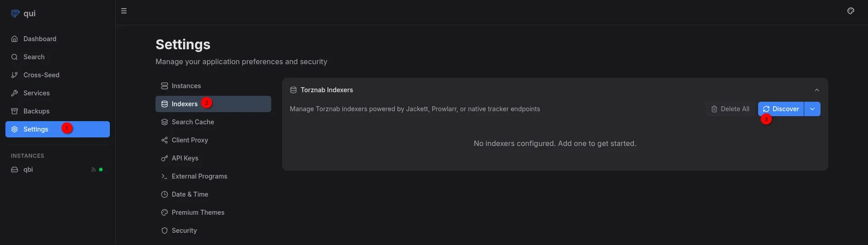Open the dropdown arrow beside Discover
This screenshot has width=868, height=245.
coord(812,109)
